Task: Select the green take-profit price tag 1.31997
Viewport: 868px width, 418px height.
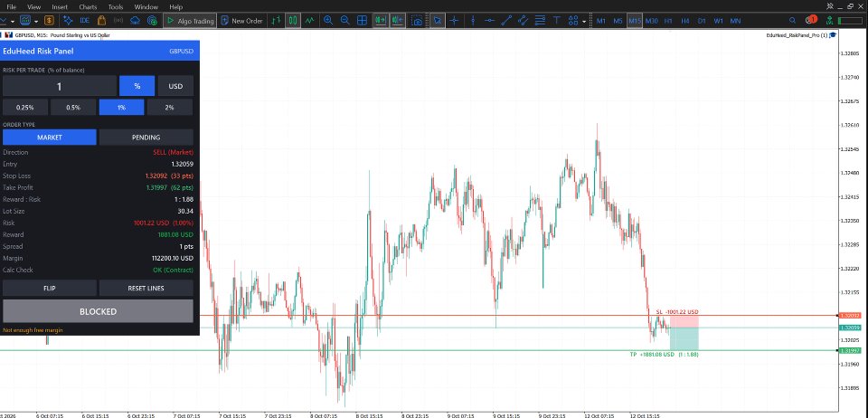Action: [x=849, y=350]
